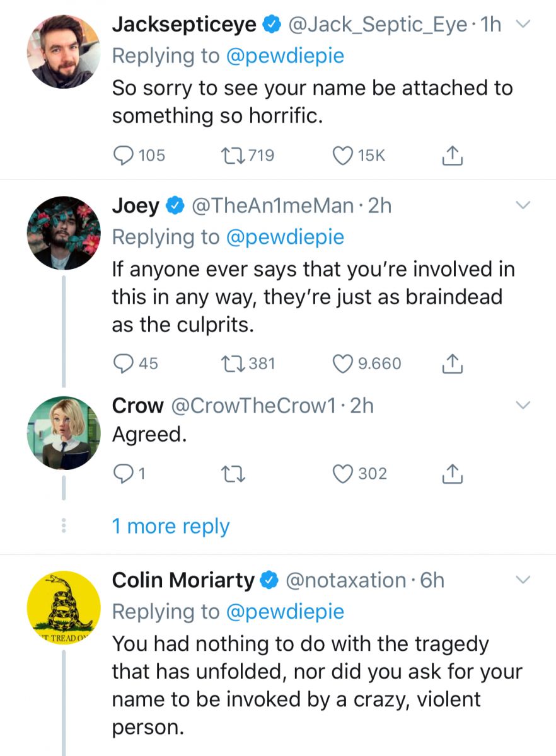The height and width of the screenshot is (756, 556).
Task: Like Joey's tweet with 9.660 likes
Action: point(342,364)
